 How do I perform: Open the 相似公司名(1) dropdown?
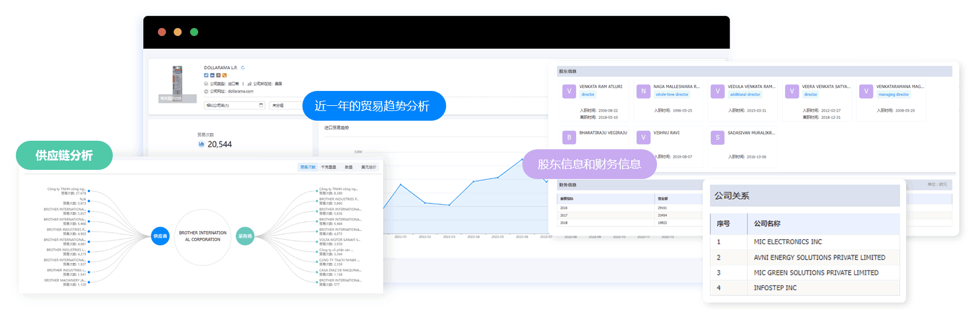tap(234, 105)
